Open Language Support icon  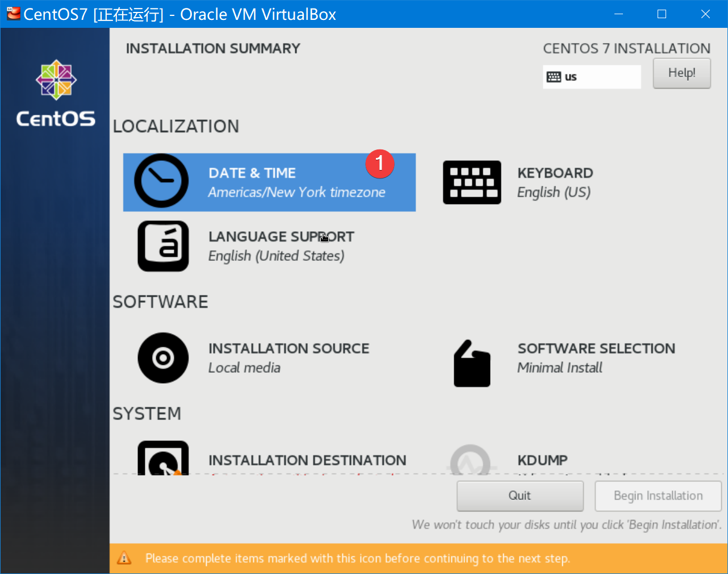(x=163, y=246)
